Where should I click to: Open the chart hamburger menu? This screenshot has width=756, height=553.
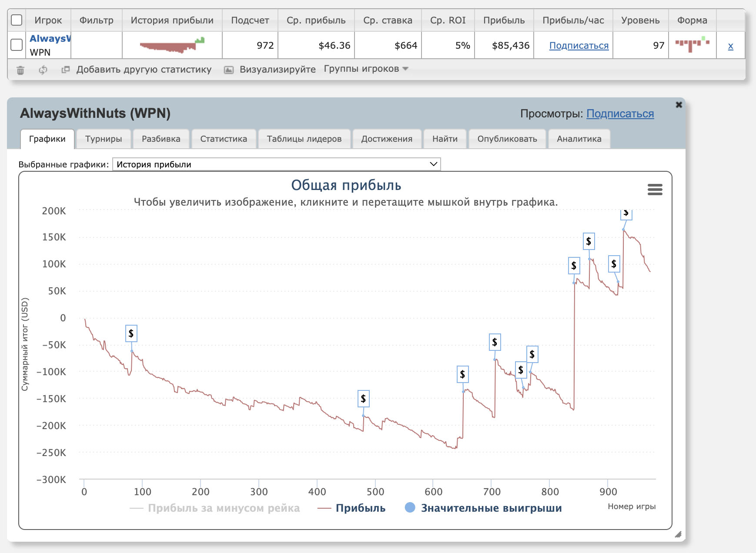(x=655, y=190)
